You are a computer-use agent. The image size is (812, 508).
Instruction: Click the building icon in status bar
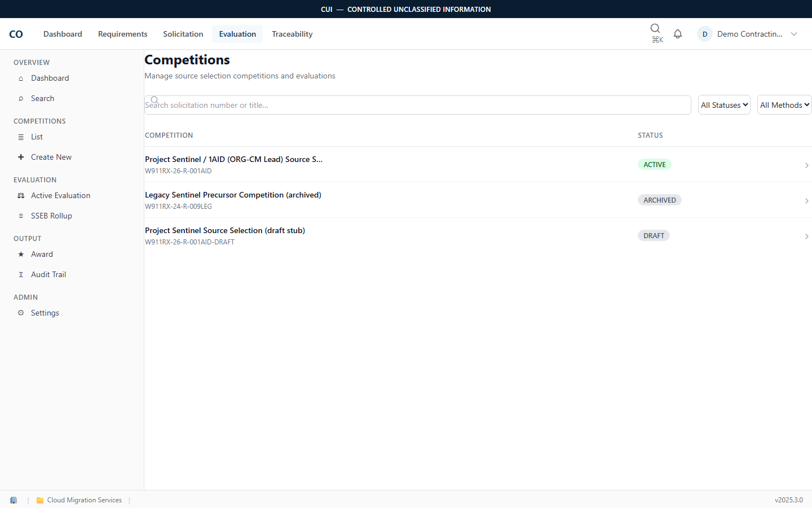point(14,500)
